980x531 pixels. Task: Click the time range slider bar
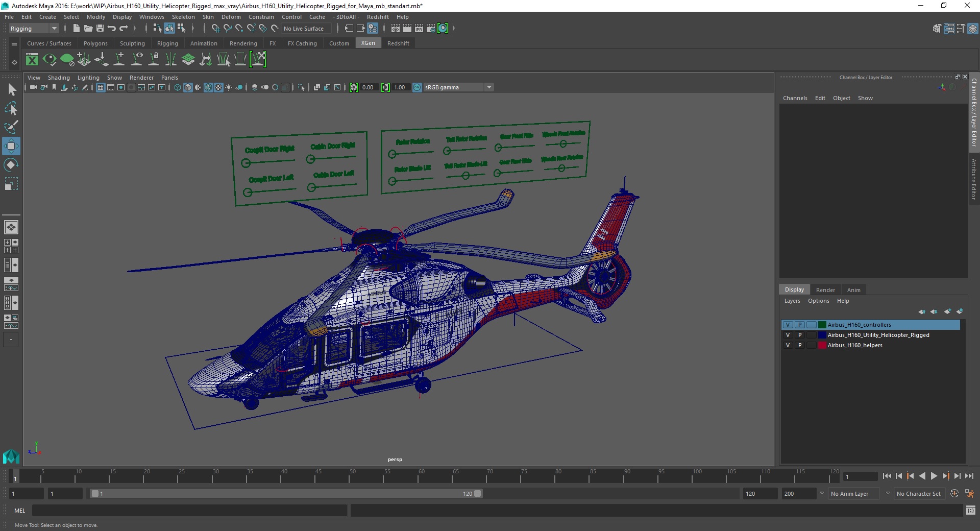pyautogui.click(x=286, y=494)
